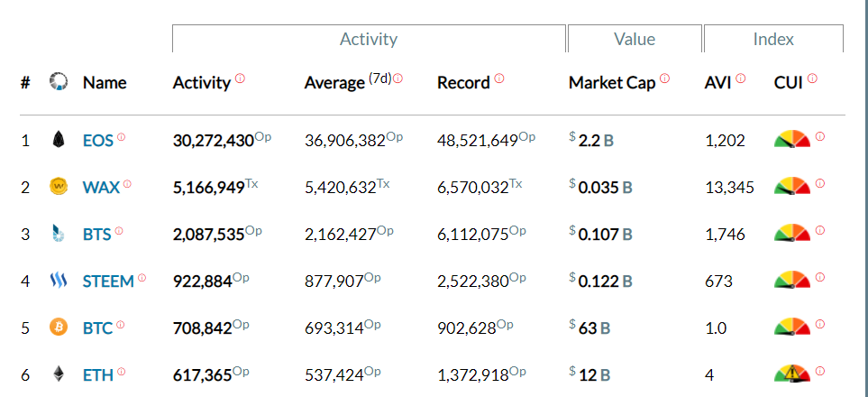Click the STEEM coin logo icon
The width and height of the screenshot is (868, 397).
59,281
